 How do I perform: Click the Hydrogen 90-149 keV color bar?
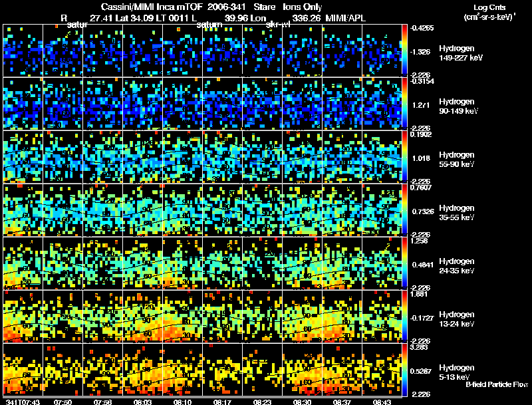[404, 104]
